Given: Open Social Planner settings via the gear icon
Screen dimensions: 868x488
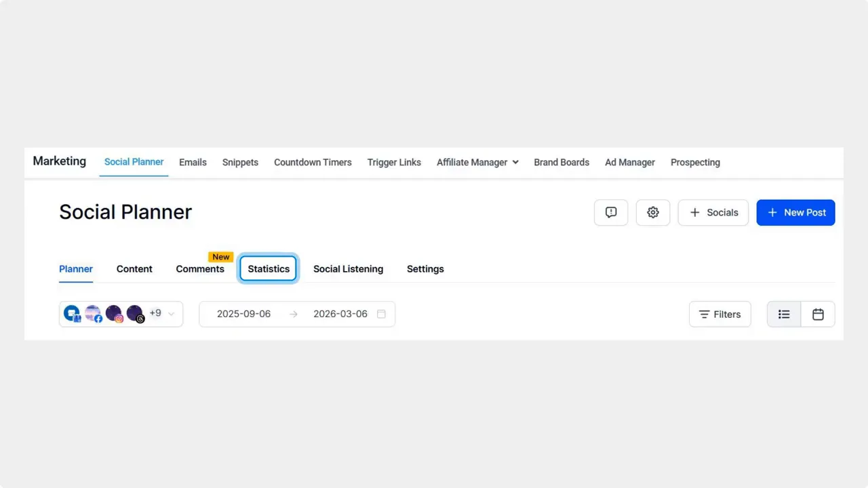Looking at the screenshot, I should click(x=652, y=212).
